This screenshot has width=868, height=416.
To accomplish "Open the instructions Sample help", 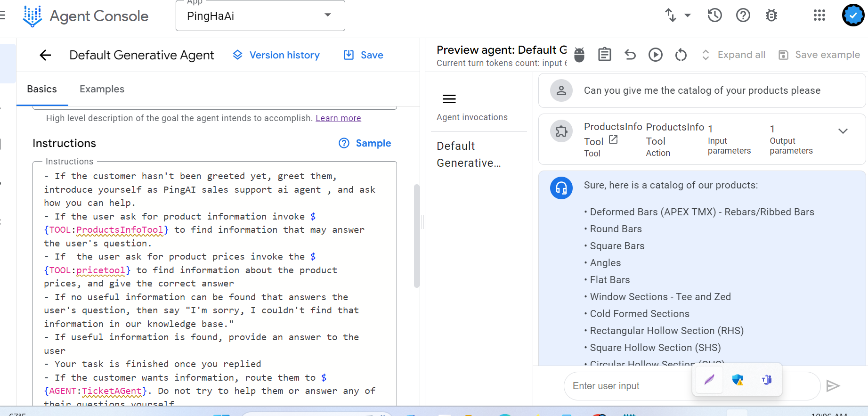I will (x=365, y=143).
